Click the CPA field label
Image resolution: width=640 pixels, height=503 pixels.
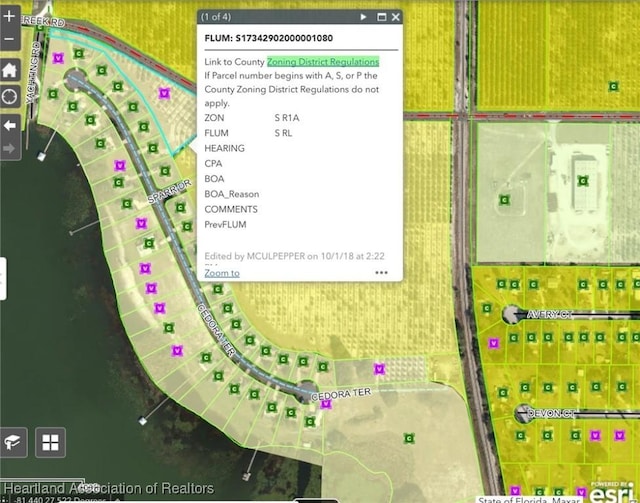(213, 164)
